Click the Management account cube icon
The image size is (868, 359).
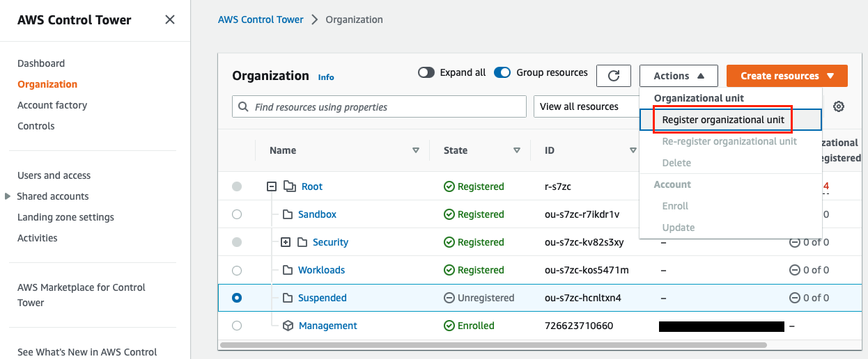click(288, 326)
